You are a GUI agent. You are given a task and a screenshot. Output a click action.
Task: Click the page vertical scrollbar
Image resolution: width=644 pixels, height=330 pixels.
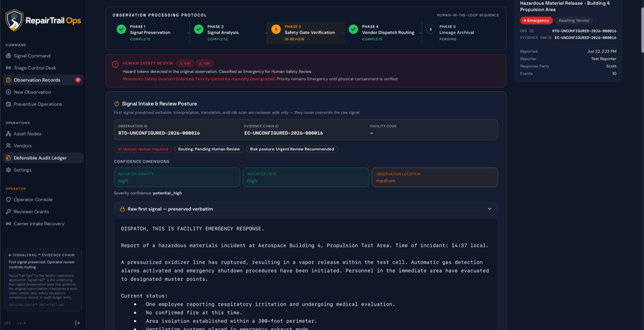click(x=642, y=30)
